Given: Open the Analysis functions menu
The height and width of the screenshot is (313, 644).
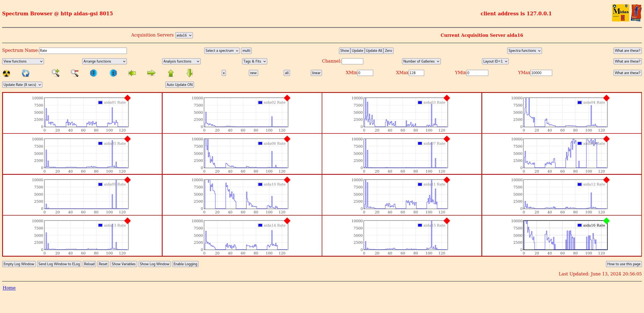Looking at the screenshot, I should [x=181, y=61].
